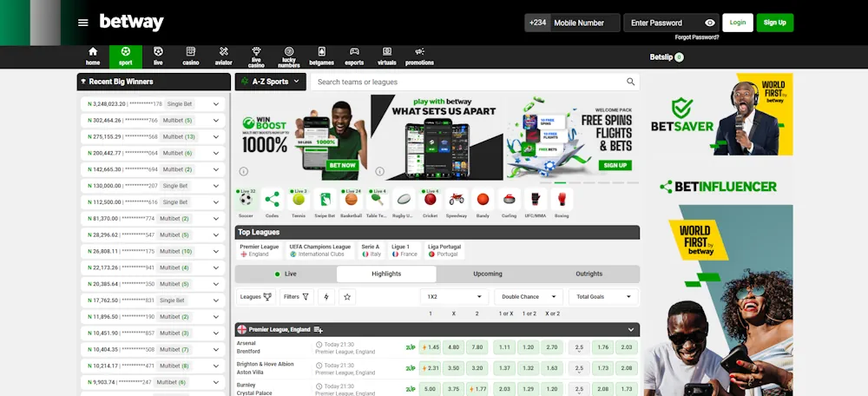
Task: Select the Codes share icon
Action: [273, 200]
